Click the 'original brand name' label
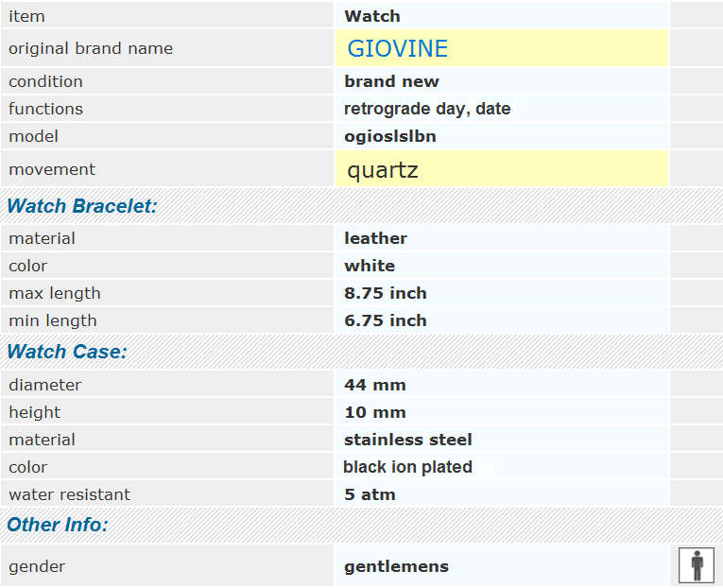Viewport: 723px width, 588px height. [x=91, y=48]
